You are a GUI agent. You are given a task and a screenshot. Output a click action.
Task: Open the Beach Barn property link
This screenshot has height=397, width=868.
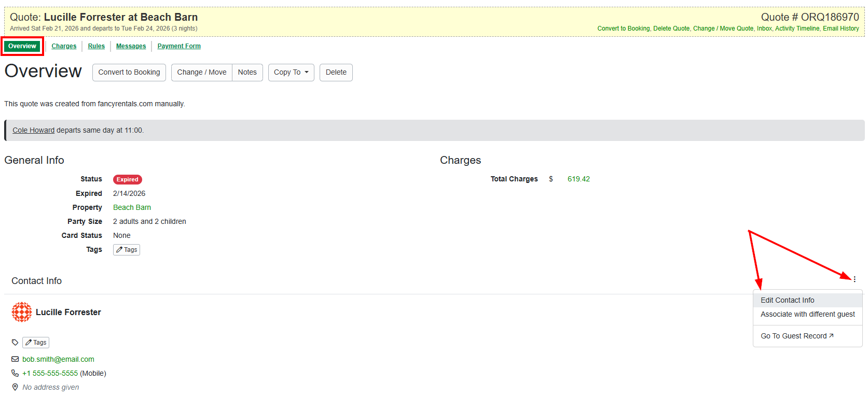tap(132, 207)
